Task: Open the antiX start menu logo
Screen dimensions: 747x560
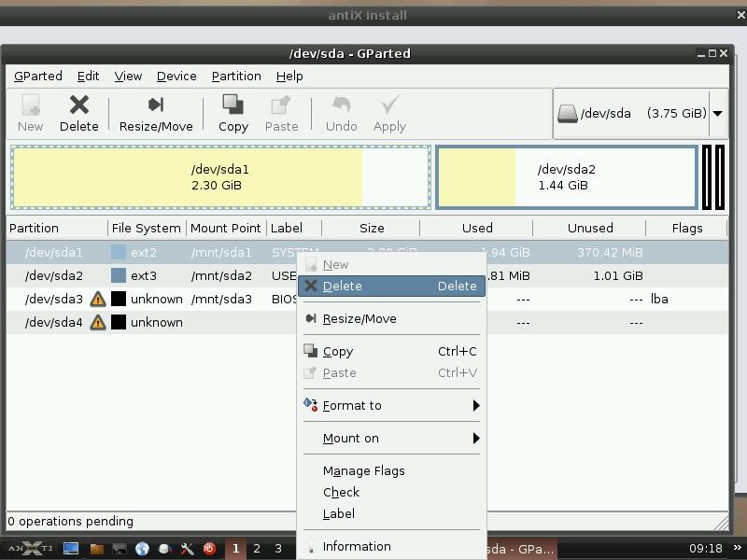Action: (31, 549)
